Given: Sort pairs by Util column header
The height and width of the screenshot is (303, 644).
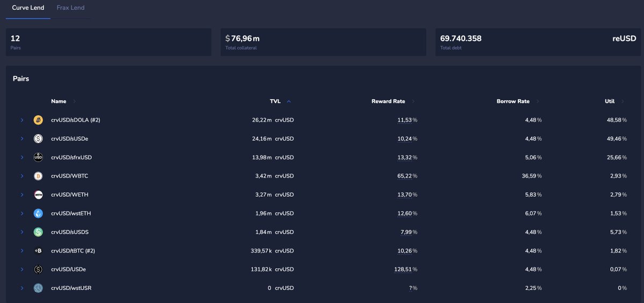Looking at the screenshot, I should (610, 101).
